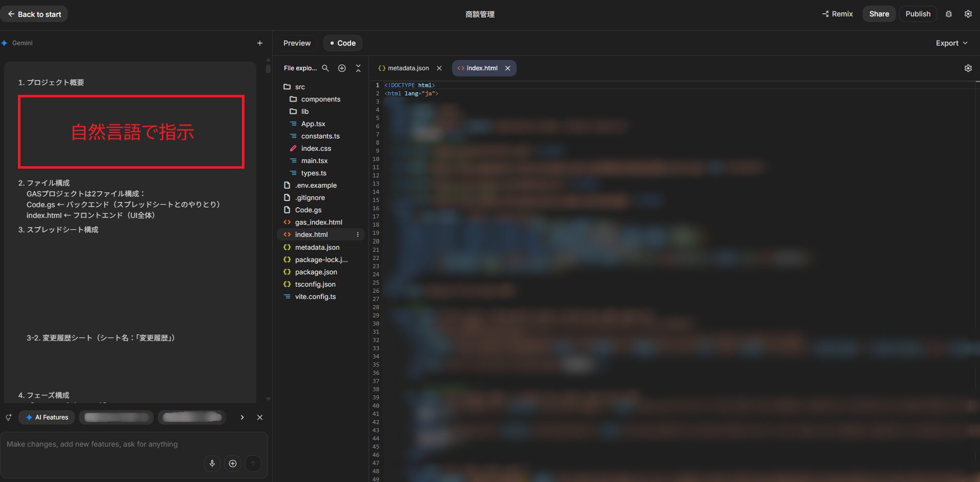Open the package-lock.json file
Screen dimensions: 980x482
320,259
